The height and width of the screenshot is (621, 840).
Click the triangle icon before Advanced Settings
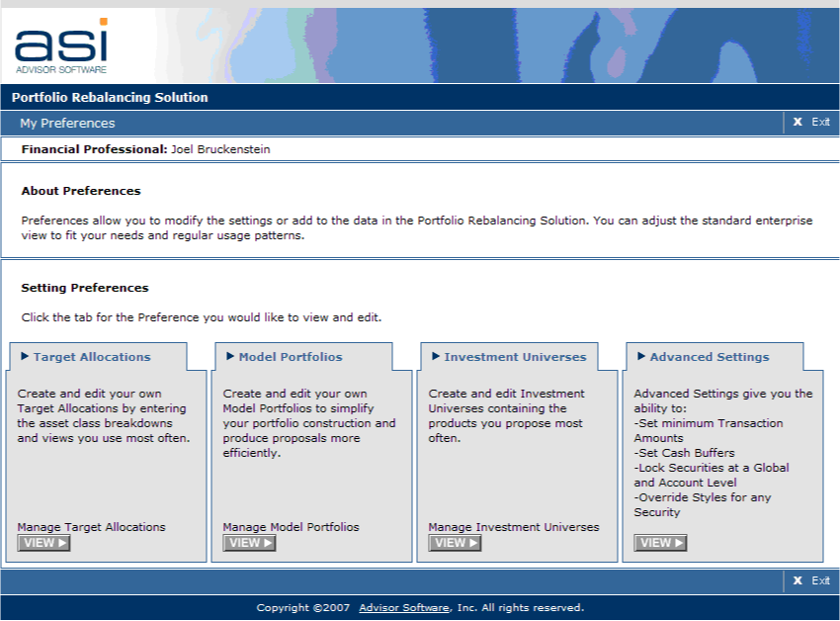[x=641, y=356]
